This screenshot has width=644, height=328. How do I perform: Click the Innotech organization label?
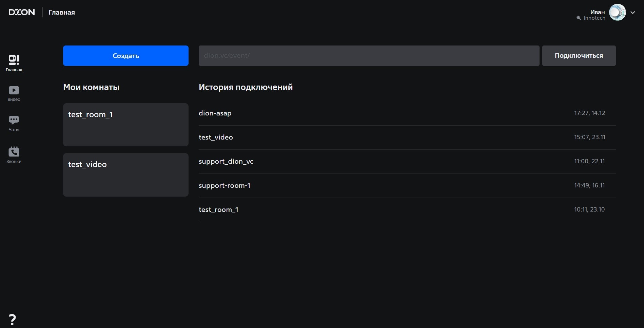coord(594,18)
